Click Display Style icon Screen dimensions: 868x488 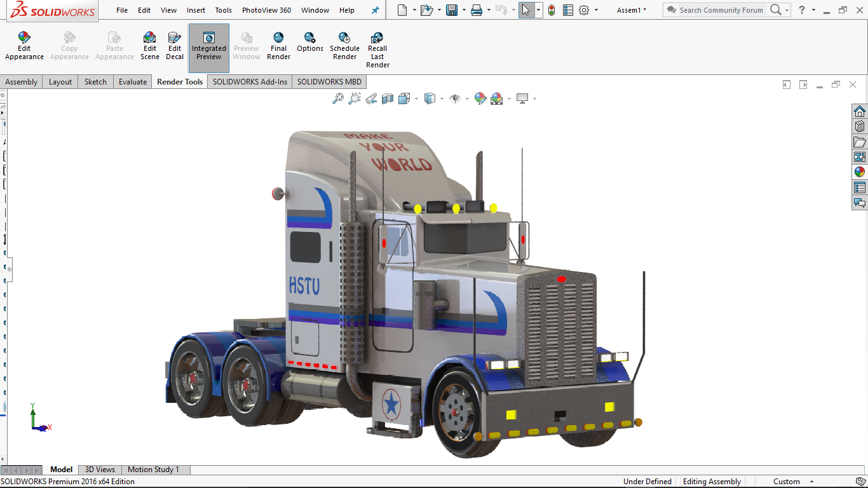coord(430,98)
